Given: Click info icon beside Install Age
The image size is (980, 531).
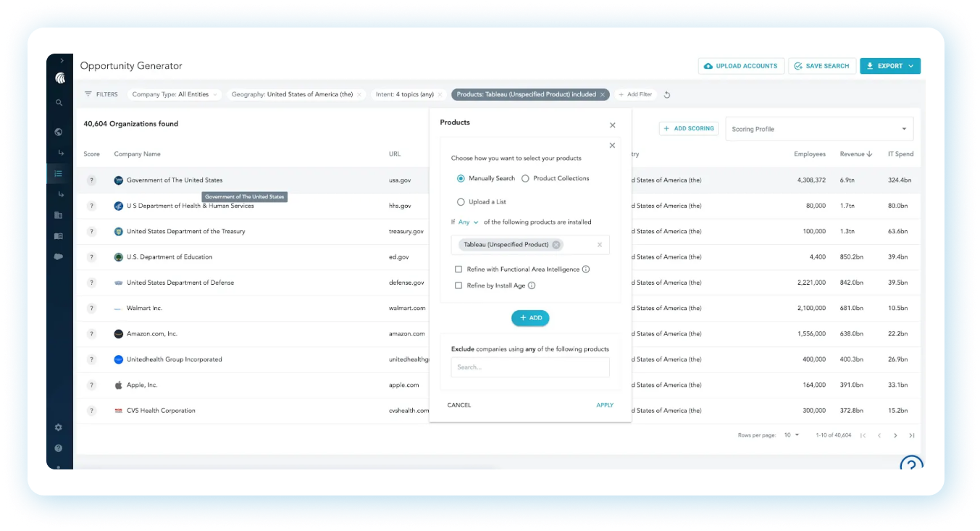Looking at the screenshot, I should [x=532, y=285].
